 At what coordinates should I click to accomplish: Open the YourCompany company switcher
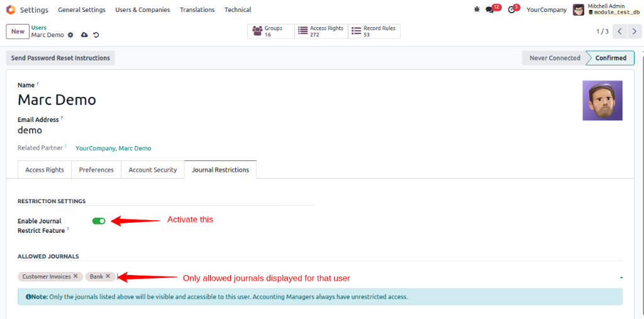[x=547, y=9]
